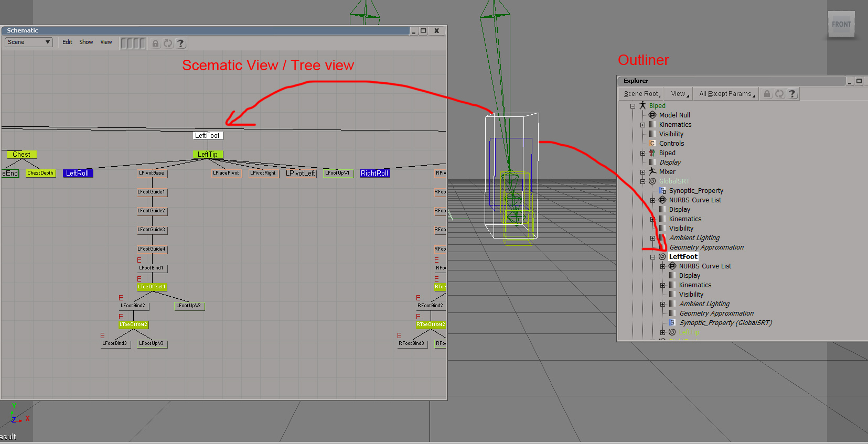
Task: Click the Mixer running-figure icon
Action: 652,171
